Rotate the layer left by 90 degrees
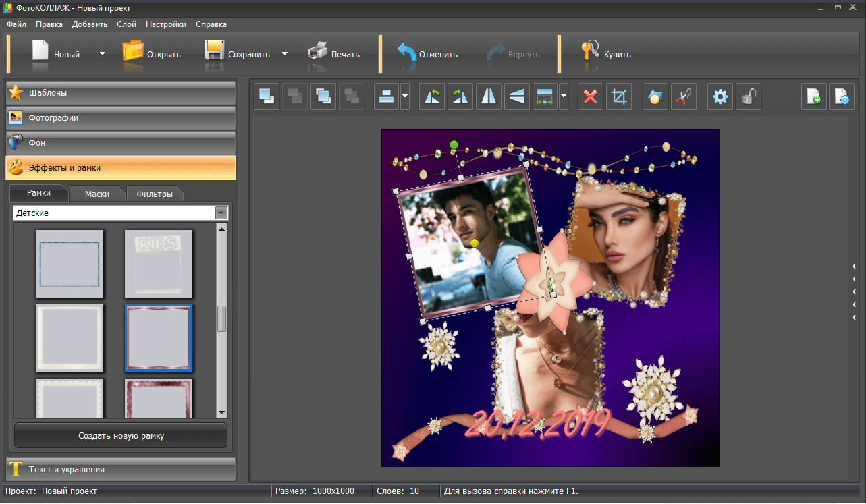 pos(432,97)
